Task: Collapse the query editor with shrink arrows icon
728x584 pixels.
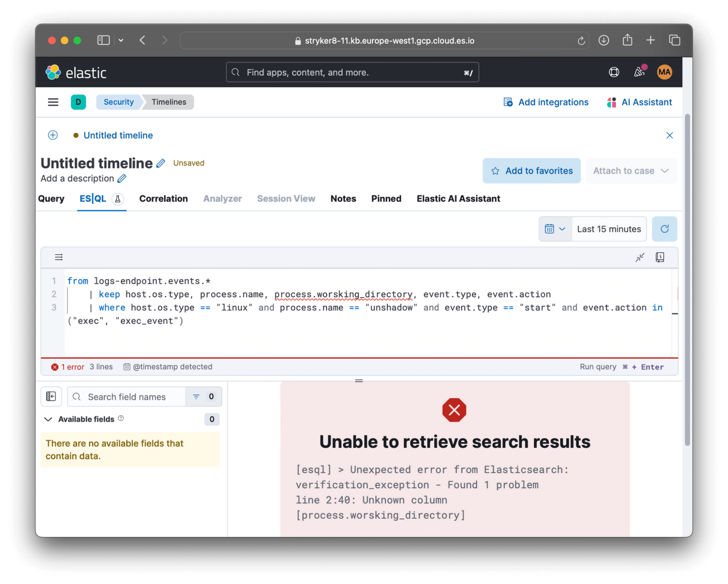Action: (640, 257)
